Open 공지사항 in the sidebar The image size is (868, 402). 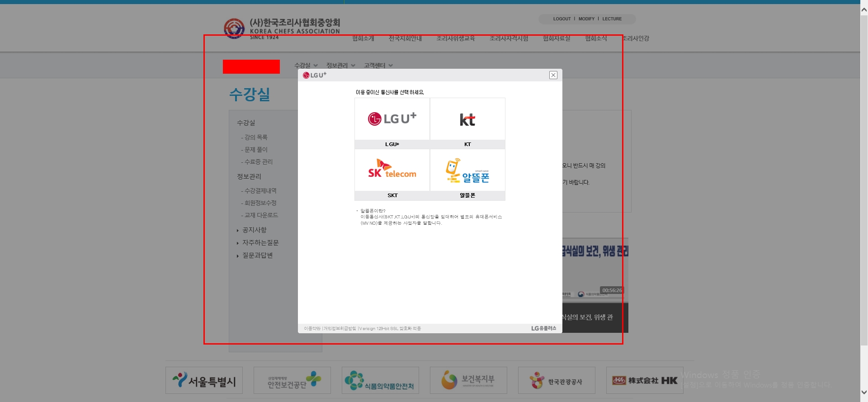click(255, 230)
